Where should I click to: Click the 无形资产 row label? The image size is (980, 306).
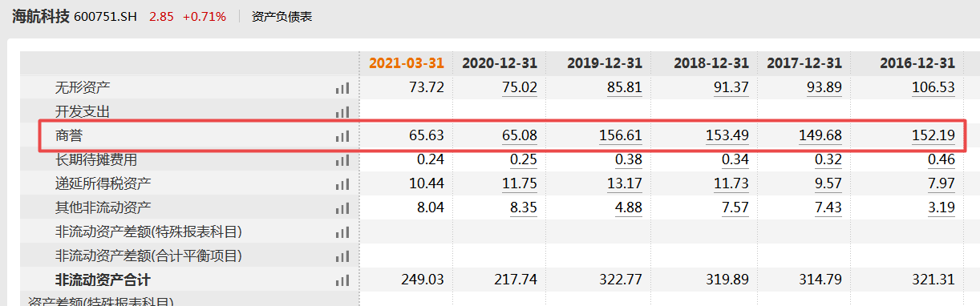[x=83, y=87]
